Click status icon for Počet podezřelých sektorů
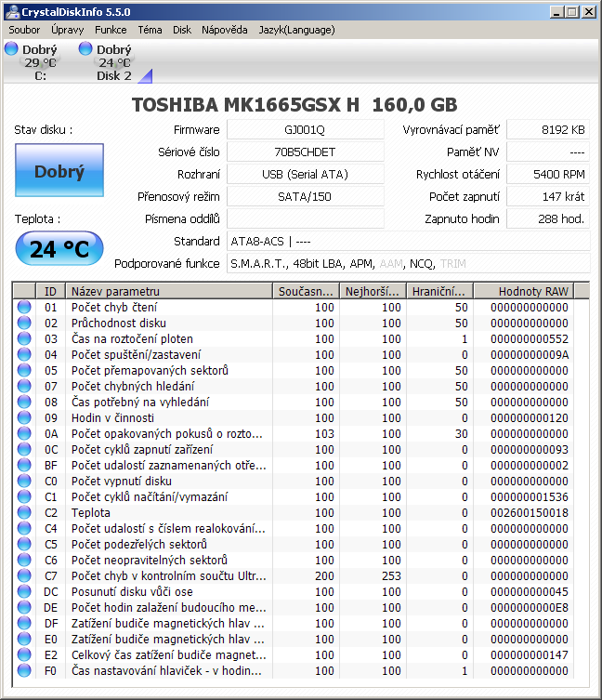The width and height of the screenshot is (602, 700). pyautogui.click(x=24, y=544)
